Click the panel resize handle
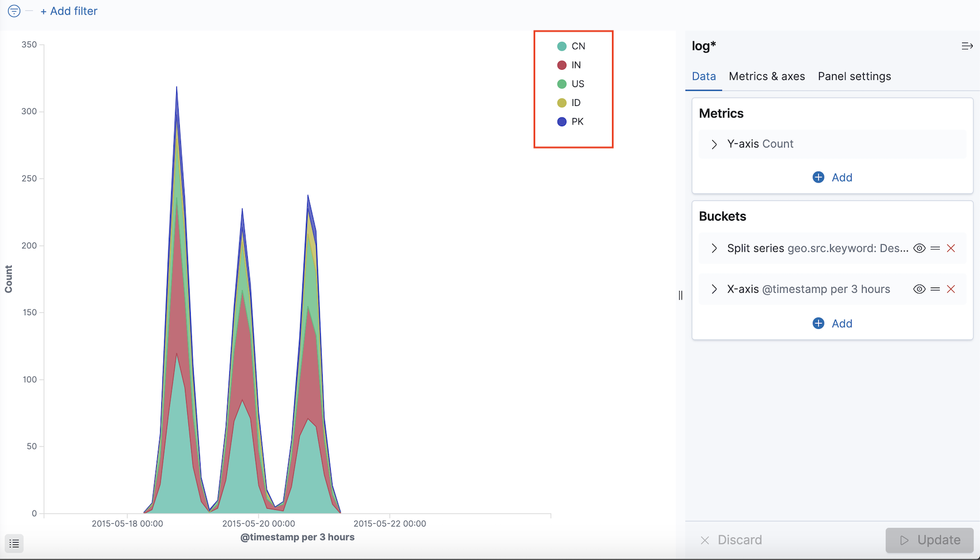This screenshot has height=560, width=980. pos(680,295)
